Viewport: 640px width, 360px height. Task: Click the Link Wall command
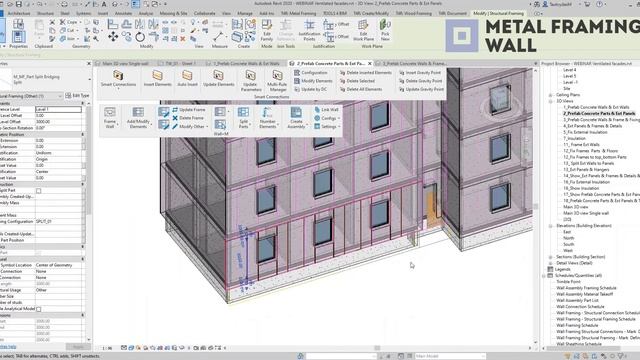click(x=326, y=110)
